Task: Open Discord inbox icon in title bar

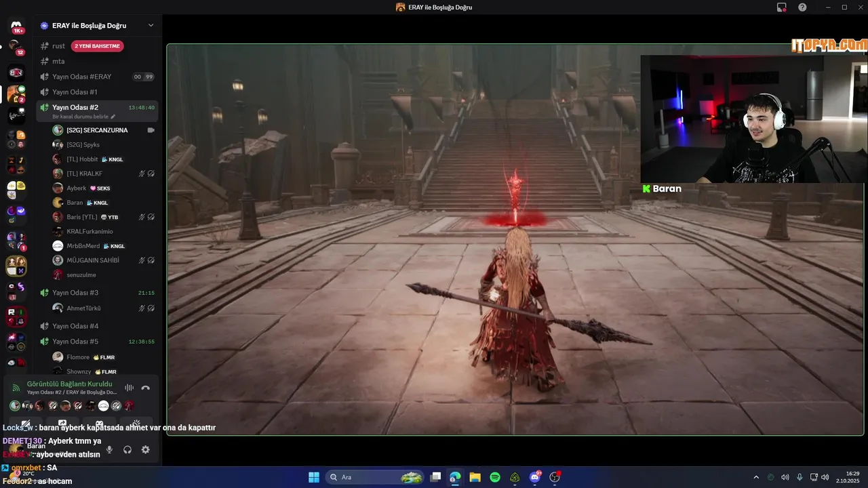Action: [x=782, y=7]
